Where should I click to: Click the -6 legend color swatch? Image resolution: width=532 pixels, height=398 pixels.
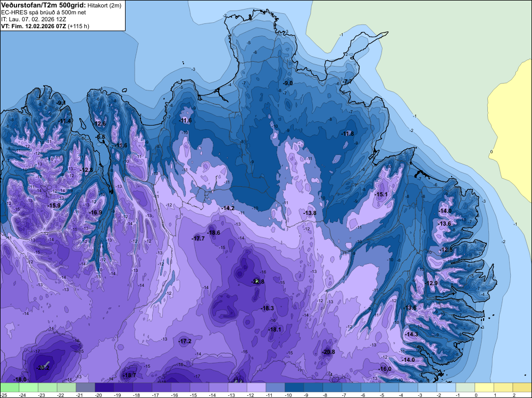[370, 387]
